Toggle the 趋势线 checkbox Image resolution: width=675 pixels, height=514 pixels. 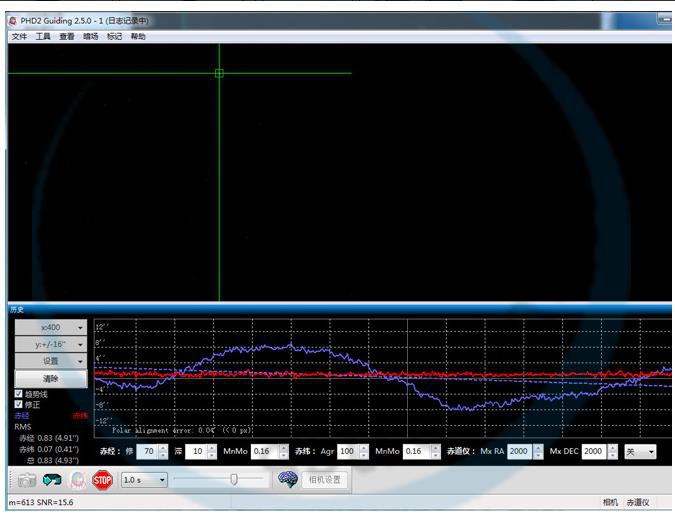tap(18, 394)
